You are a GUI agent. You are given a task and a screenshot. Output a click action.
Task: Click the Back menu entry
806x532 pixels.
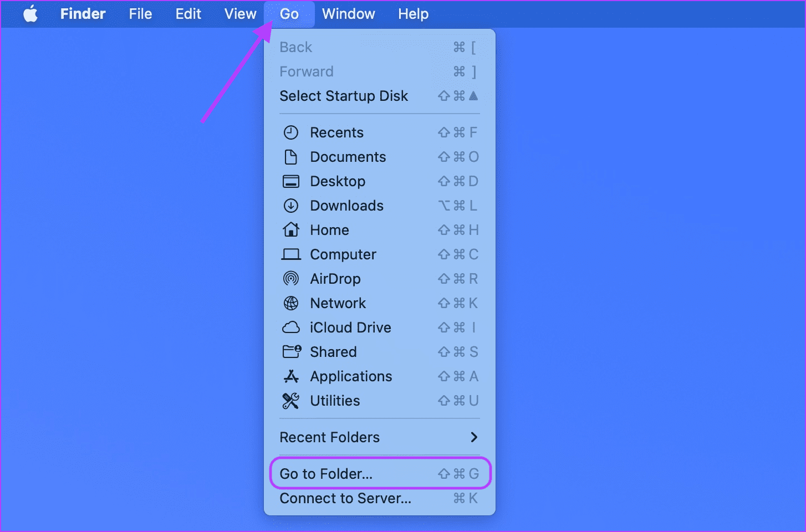(x=380, y=47)
